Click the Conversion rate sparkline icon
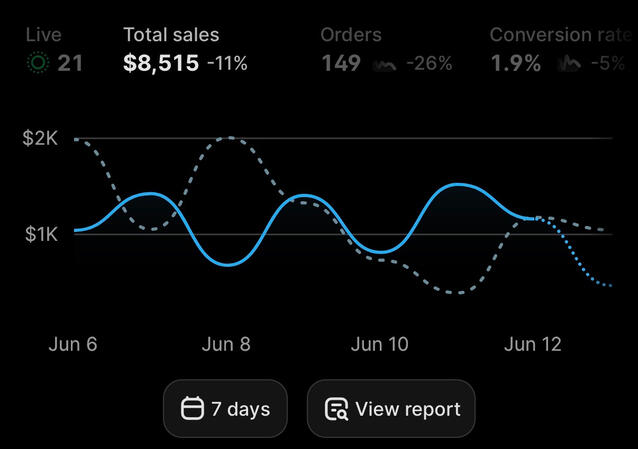The image size is (638, 449). coord(569,63)
